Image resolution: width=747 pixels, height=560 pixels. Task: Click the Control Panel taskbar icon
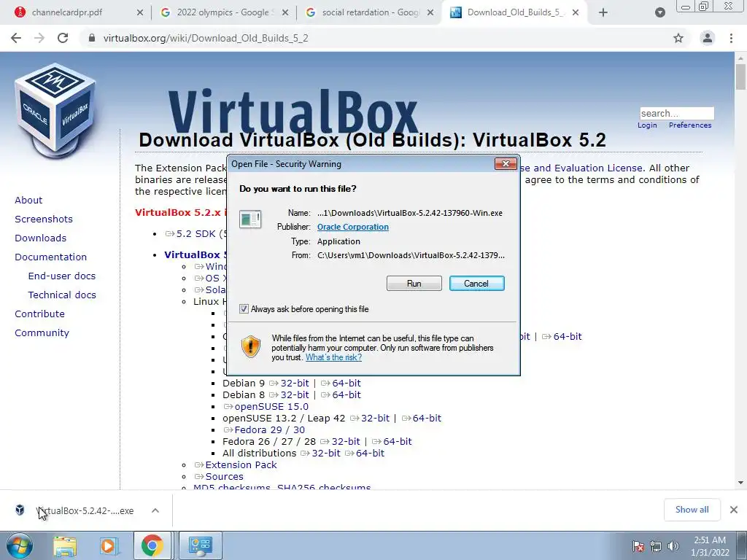click(200, 545)
